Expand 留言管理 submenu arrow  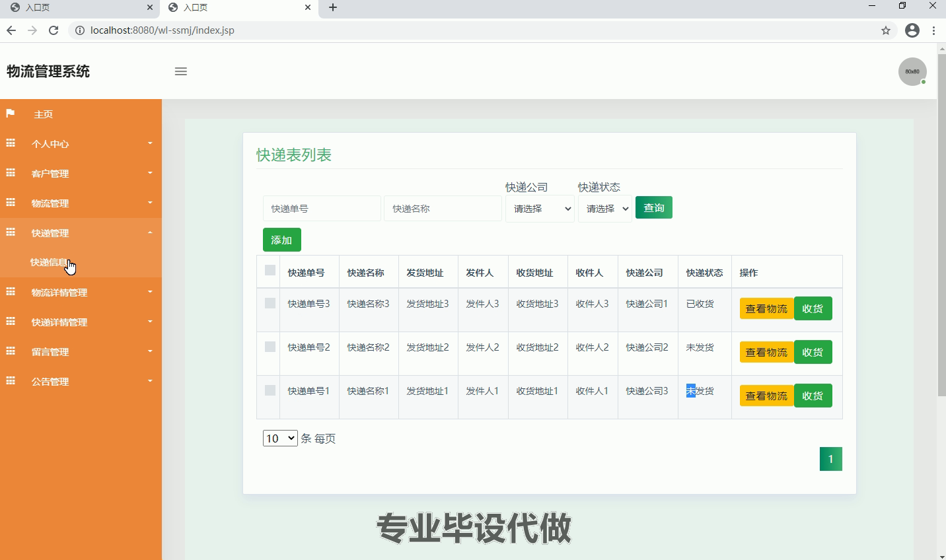point(150,351)
